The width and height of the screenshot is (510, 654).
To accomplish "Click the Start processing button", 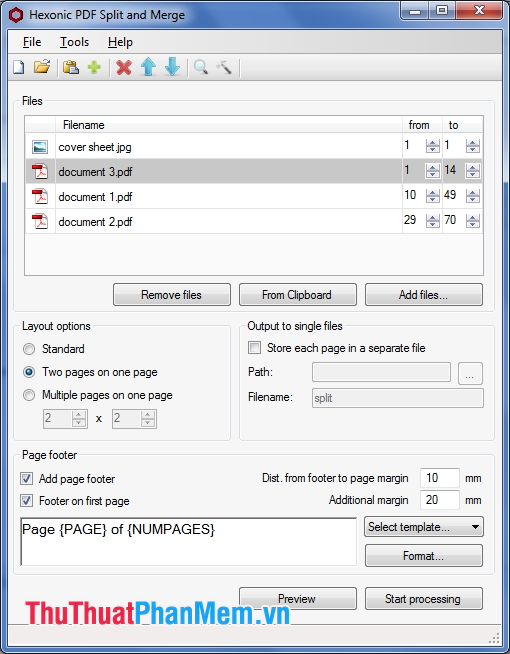I will pyautogui.click(x=424, y=599).
